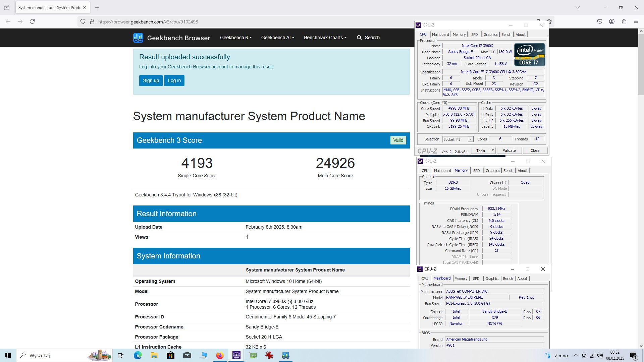644x362 pixels.
Task: Open a new browser tab with plus
Action: [97, 7]
